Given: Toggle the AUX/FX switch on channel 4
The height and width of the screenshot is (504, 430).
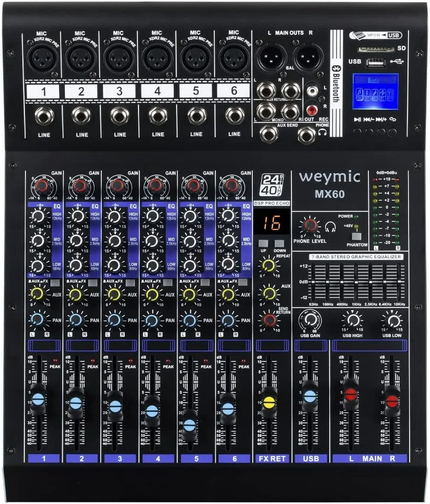Looking at the screenshot, I should click(x=168, y=282).
